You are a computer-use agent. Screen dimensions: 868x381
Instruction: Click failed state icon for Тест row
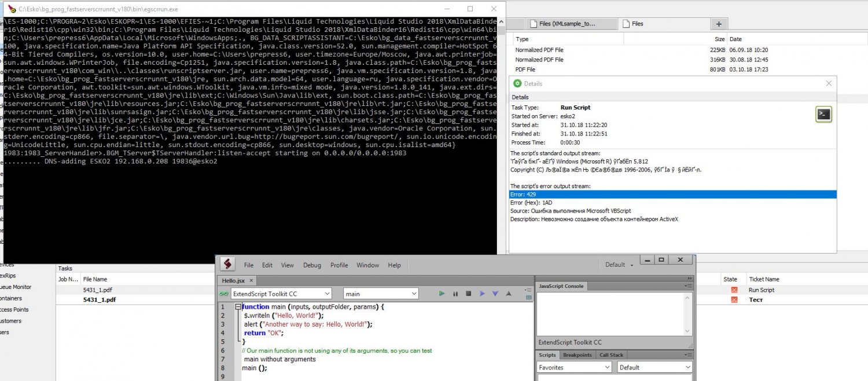pyautogui.click(x=734, y=300)
